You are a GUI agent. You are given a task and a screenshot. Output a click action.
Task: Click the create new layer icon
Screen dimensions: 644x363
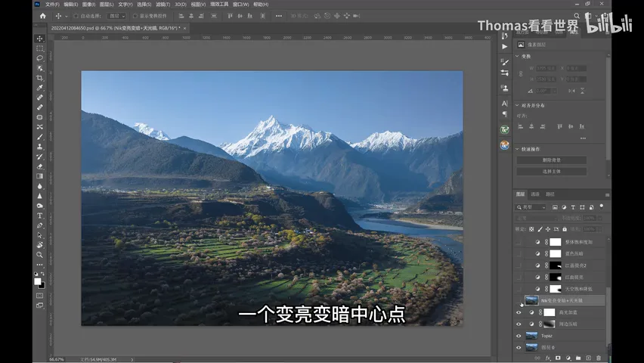[588, 358]
